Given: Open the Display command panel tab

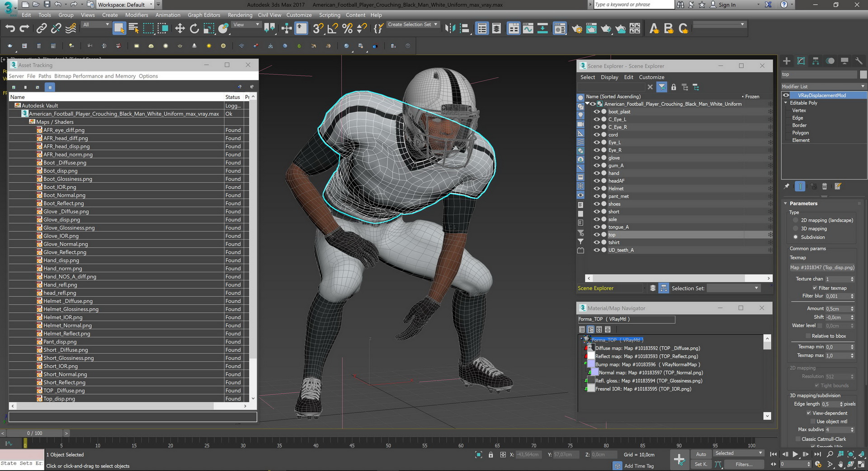Looking at the screenshot, I should point(844,61).
